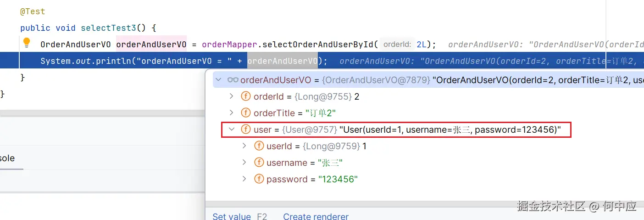Open the partially visible Console tab
644x220 pixels.
coord(7,158)
